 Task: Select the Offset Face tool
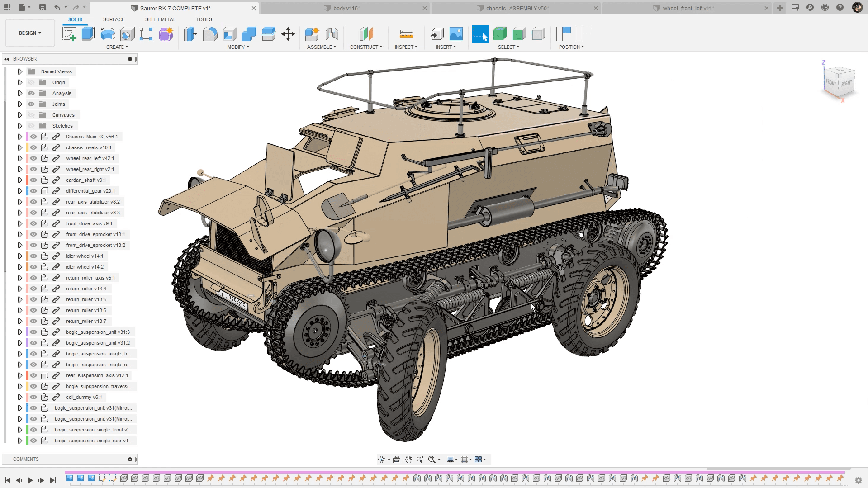268,34
